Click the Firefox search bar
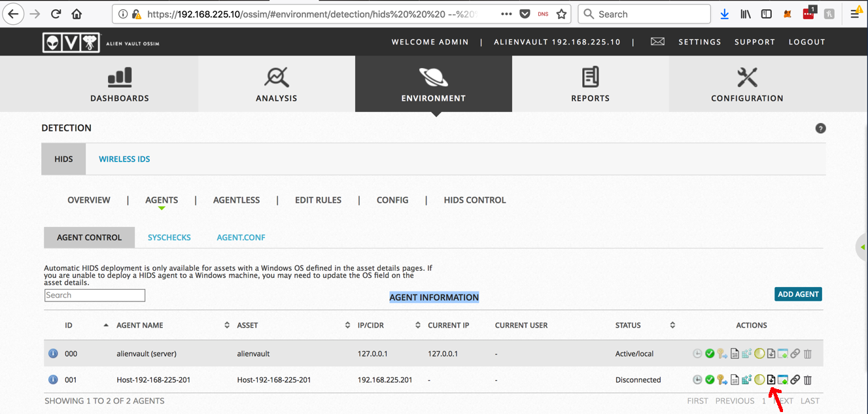The width and height of the screenshot is (868, 414). [645, 14]
